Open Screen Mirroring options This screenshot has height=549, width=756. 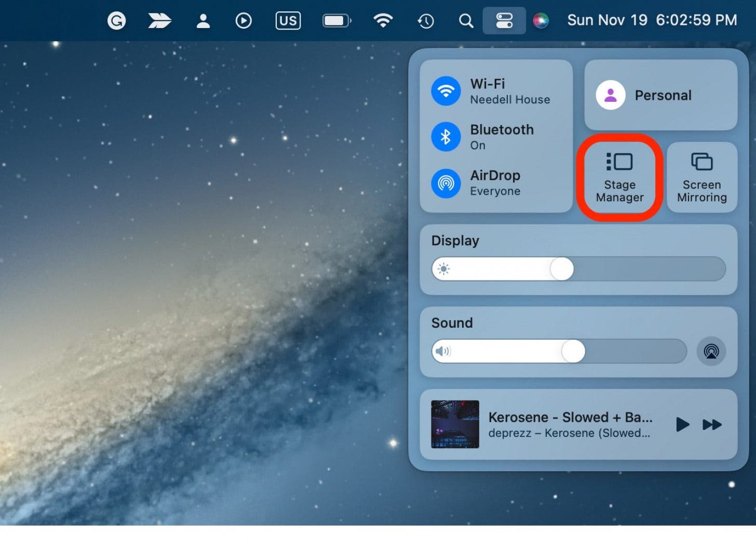click(x=701, y=178)
